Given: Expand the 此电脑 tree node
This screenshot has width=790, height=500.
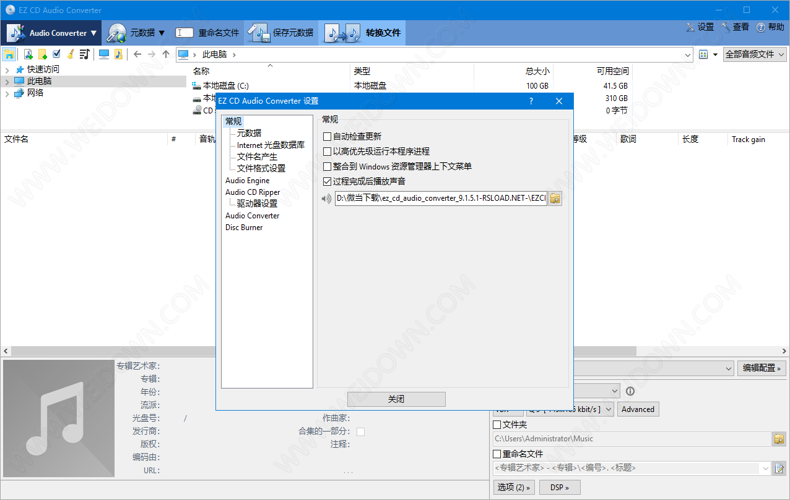Looking at the screenshot, I should click(7, 81).
